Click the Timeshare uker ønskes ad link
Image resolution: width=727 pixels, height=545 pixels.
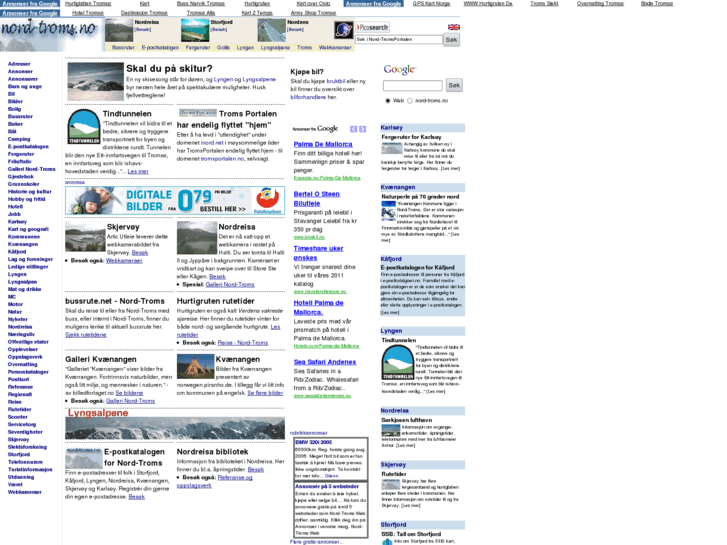pos(319,253)
